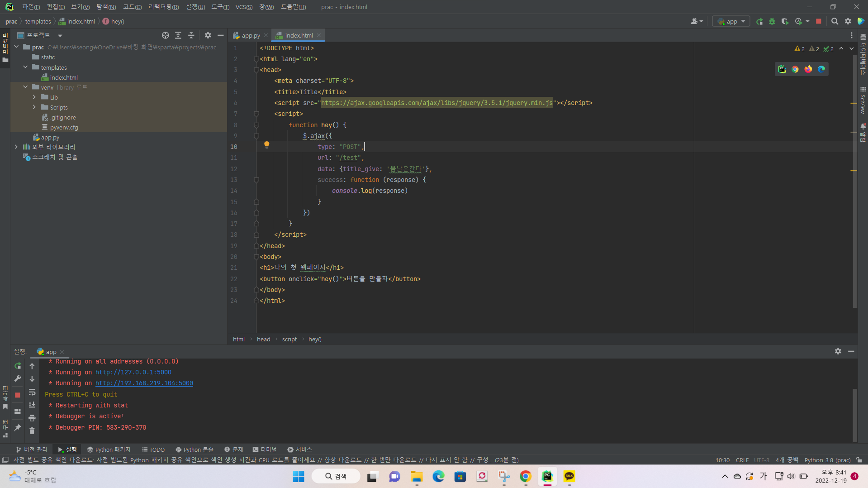Open the http://192.168.219.104:5000 link
868x488 pixels.
coord(144,383)
